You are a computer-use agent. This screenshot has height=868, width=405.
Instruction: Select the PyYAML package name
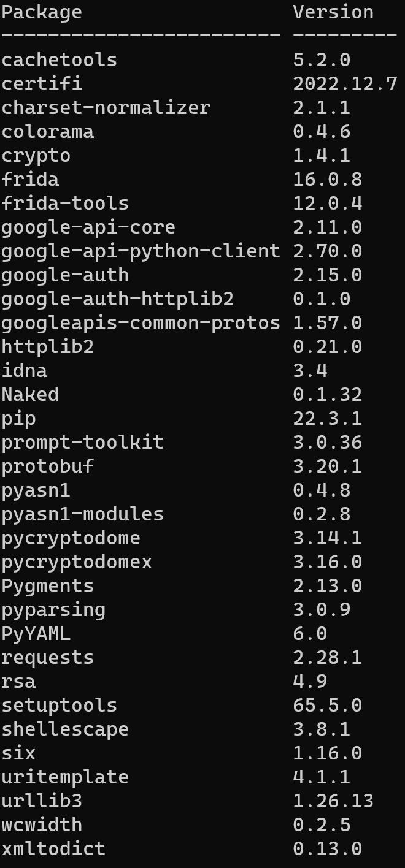(36, 633)
